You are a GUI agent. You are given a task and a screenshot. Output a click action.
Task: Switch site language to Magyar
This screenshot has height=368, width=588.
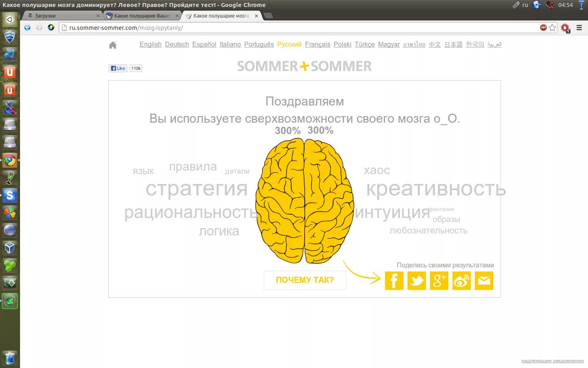(x=389, y=44)
